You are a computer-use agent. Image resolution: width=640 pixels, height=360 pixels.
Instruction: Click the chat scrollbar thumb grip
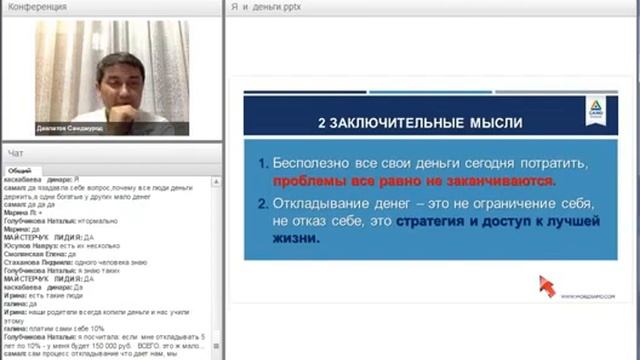(x=216, y=346)
